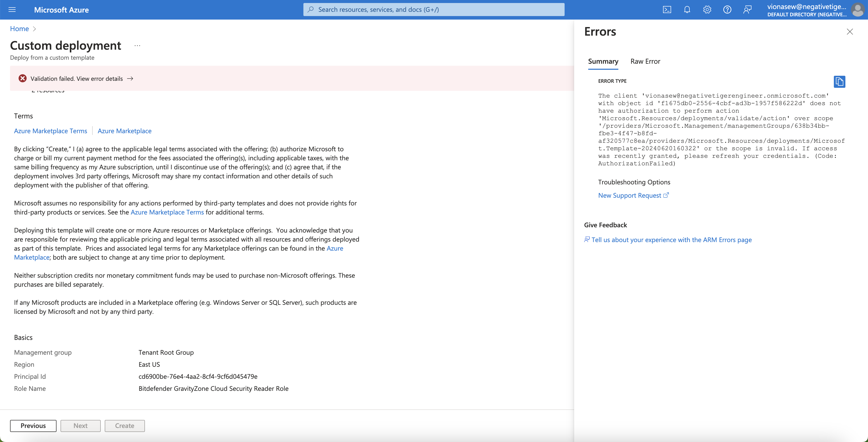
Task: View validation error details arrow
Action: point(130,79)
